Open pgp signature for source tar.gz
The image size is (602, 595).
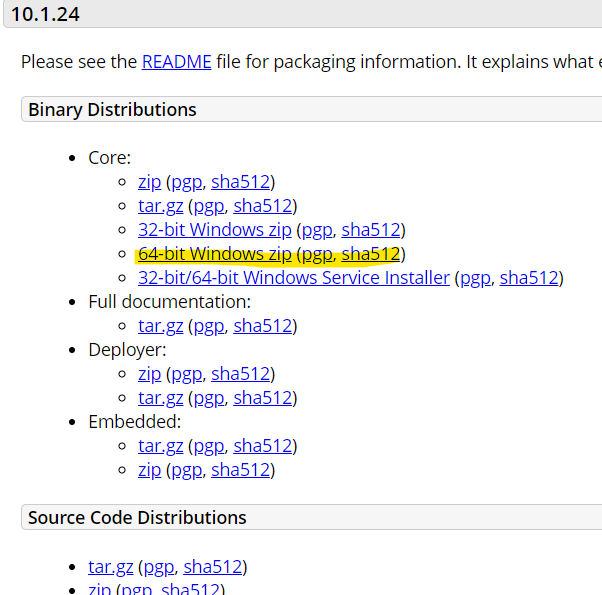pos(159,567)
